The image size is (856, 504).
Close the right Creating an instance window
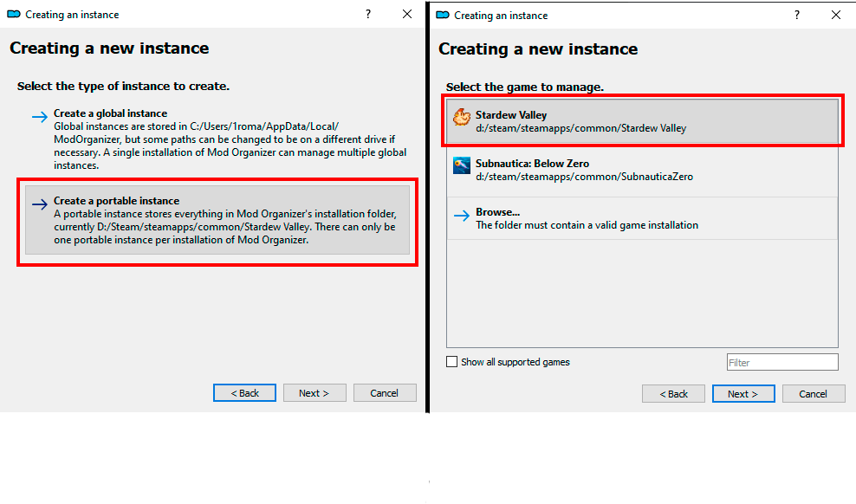click(x=836, y=16)
